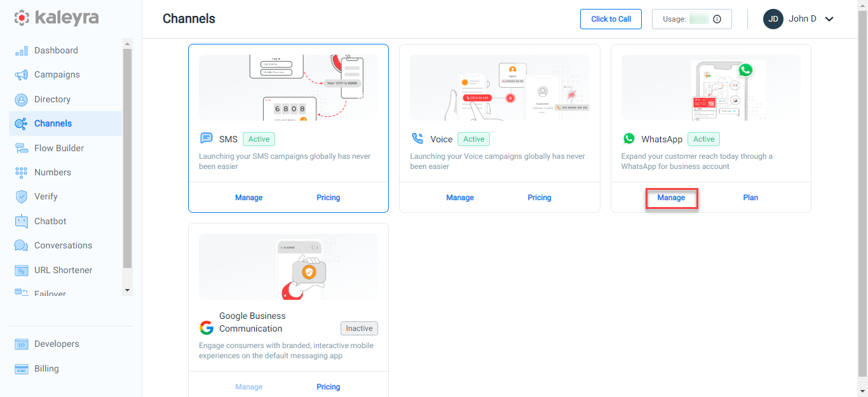Click the page scrollbar down arrow
This screenshot has height=397, width=868.
coord(862,391)
